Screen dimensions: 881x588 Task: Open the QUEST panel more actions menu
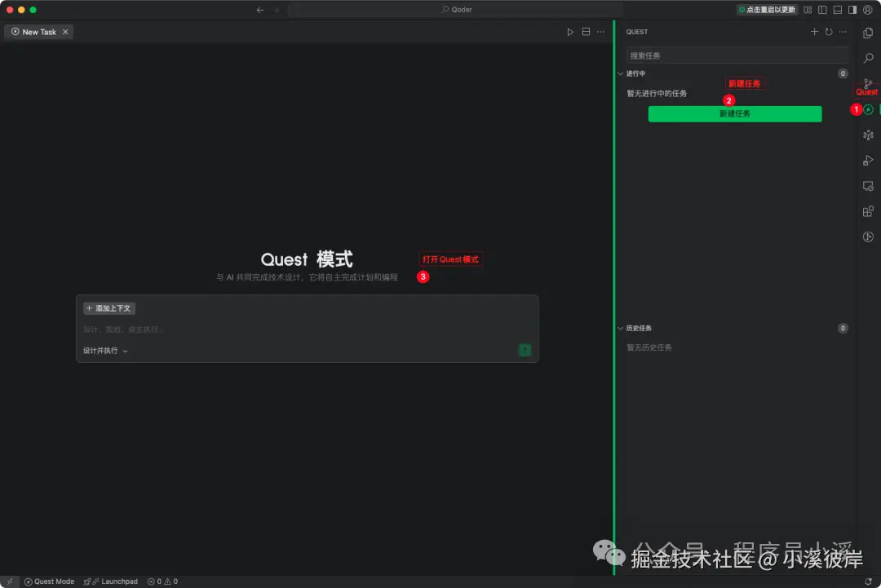coord(843,32)
